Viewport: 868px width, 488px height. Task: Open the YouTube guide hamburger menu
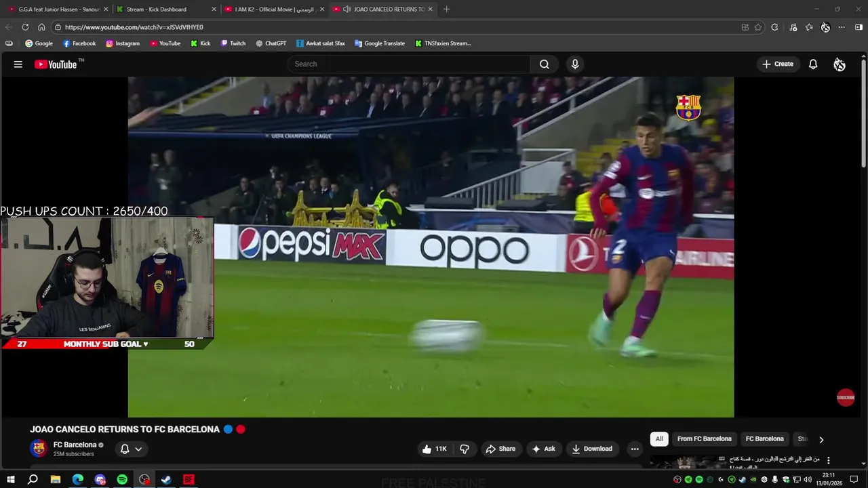click(18, 64)
